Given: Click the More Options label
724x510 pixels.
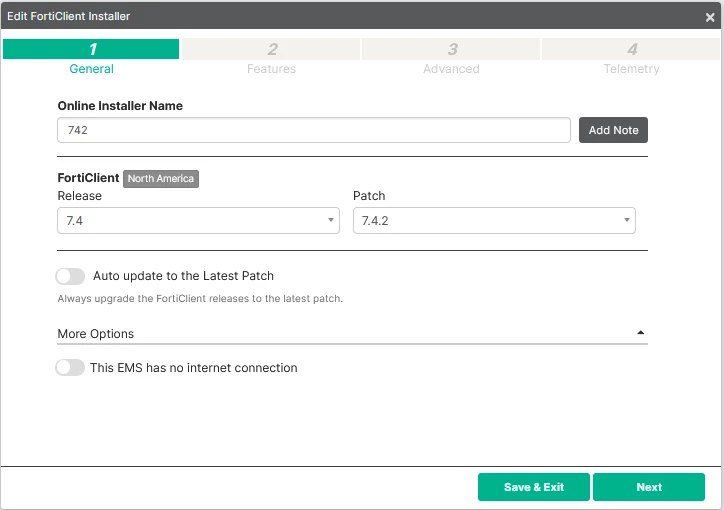Looking at the screenshot, I should pyautogui.click(x=96, y=334).
